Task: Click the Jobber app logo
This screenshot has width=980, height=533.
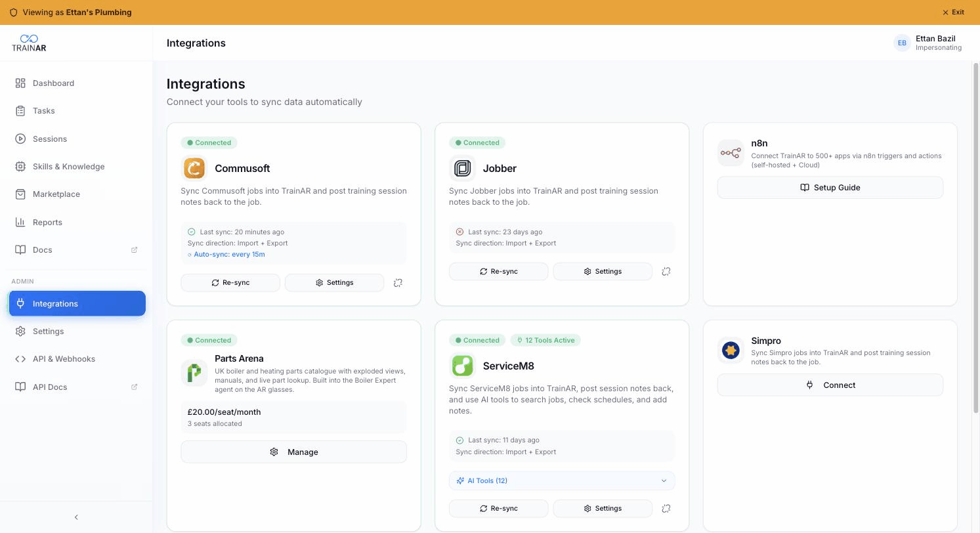Action: (x=462, y=168)
